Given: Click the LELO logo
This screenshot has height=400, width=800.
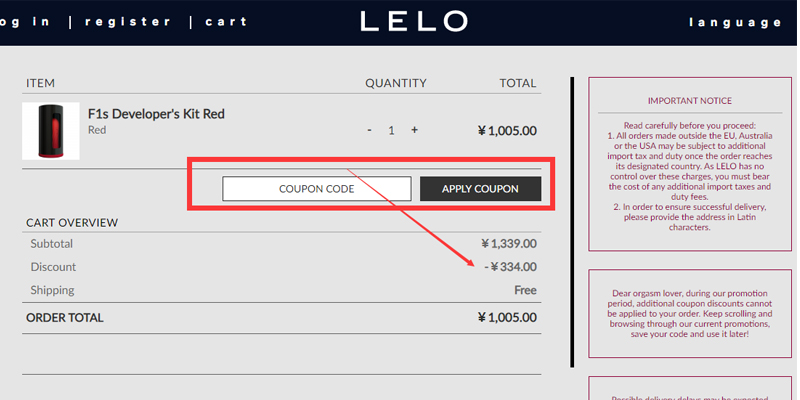Looking at the screenshot, I should (413, 21).
